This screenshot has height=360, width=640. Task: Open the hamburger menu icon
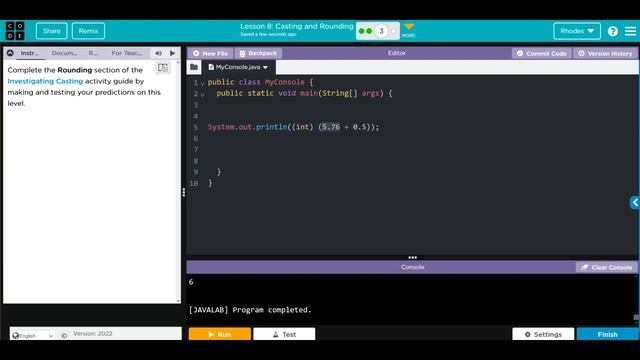[x=630, y=31]
